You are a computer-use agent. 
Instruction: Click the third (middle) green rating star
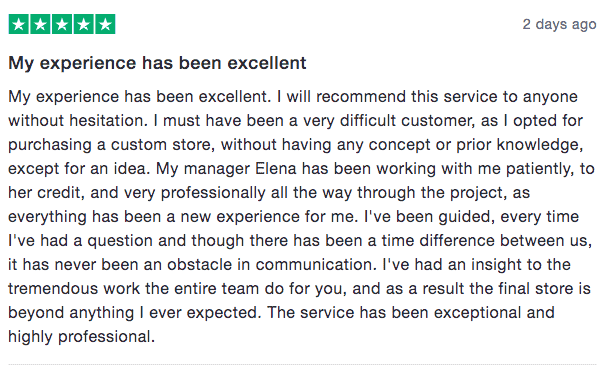62,24
